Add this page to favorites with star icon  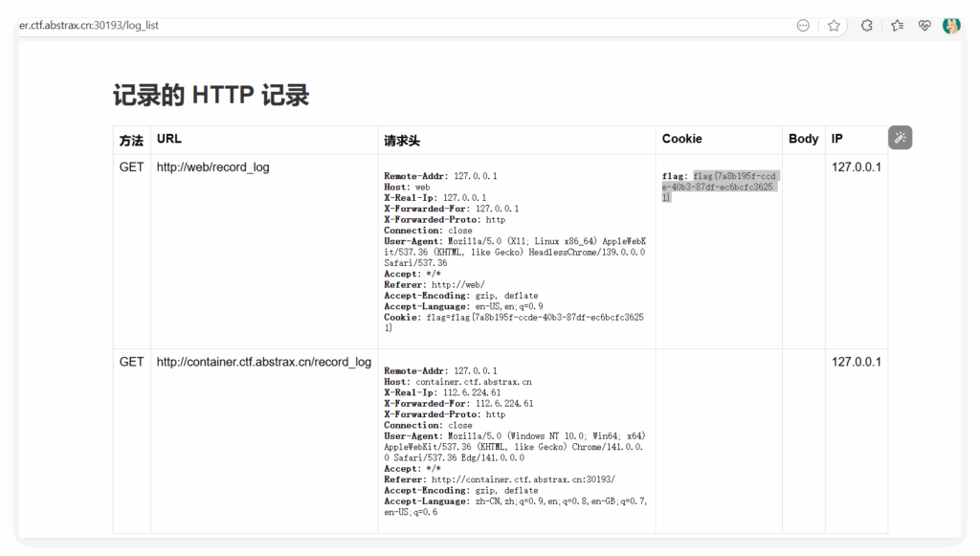coord(834,26)
